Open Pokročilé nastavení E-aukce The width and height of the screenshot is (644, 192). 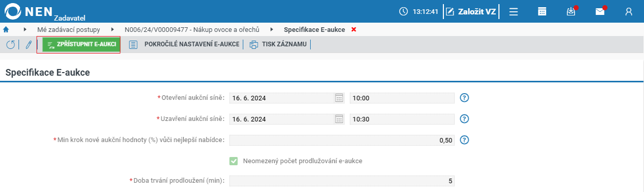184,44
